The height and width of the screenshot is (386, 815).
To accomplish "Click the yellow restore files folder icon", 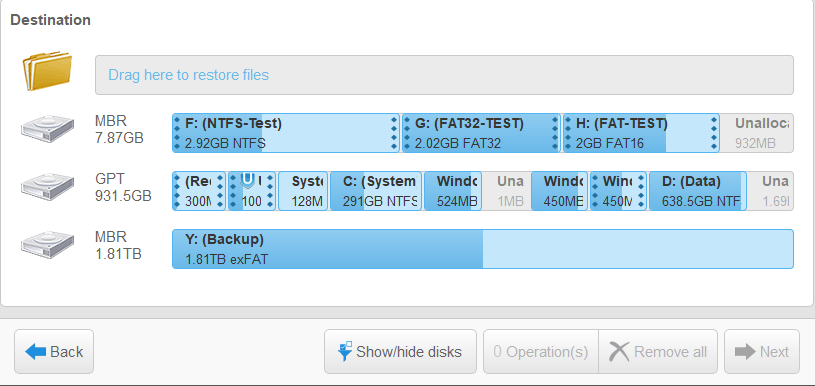I will (47, 70).
